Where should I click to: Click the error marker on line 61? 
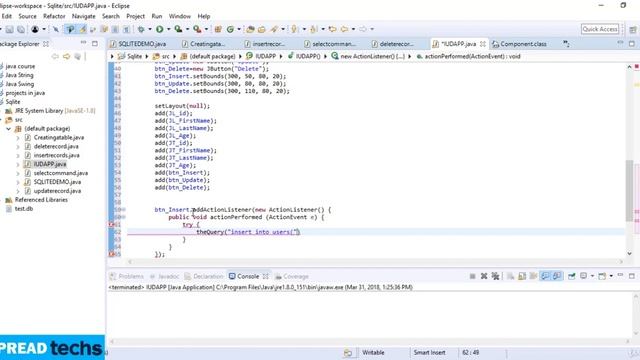coord(111,224)
